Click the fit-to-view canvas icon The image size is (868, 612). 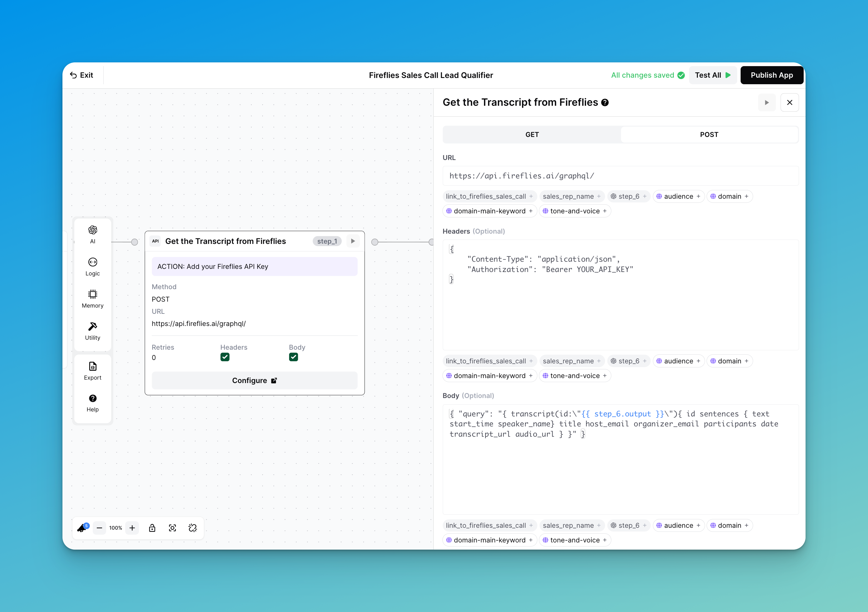(172, 528)
